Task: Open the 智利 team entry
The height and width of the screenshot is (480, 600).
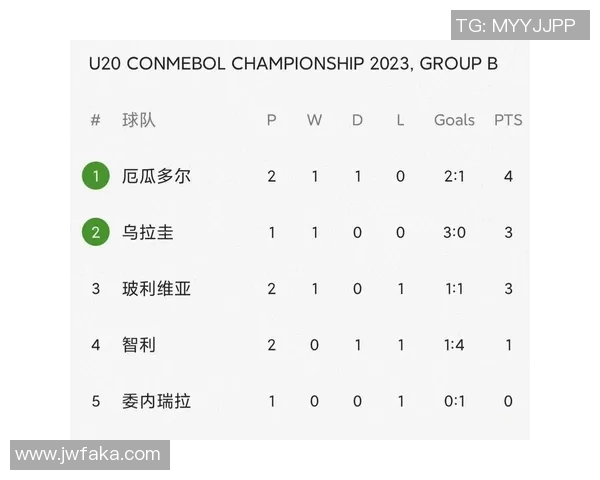Action: coord(139,345)
